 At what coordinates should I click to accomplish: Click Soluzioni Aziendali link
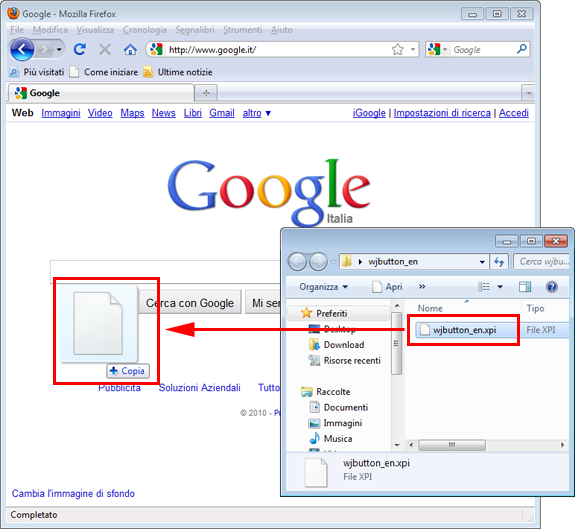[x=199, y=387]
